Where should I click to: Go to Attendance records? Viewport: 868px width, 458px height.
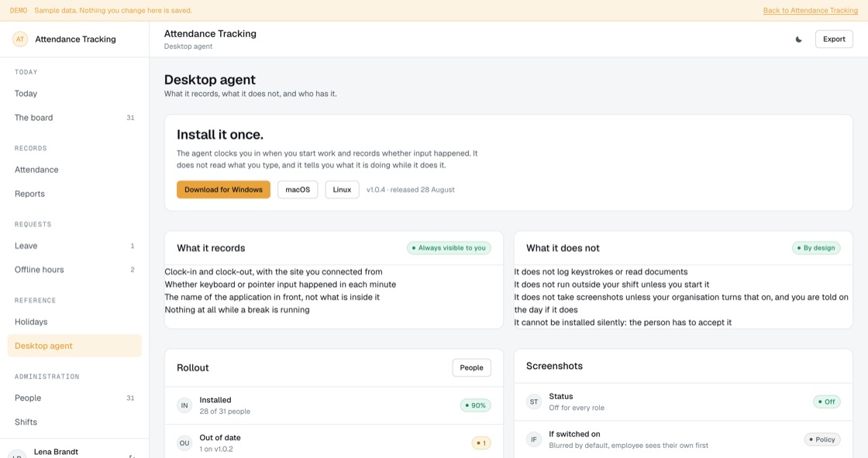coord(74,170)
